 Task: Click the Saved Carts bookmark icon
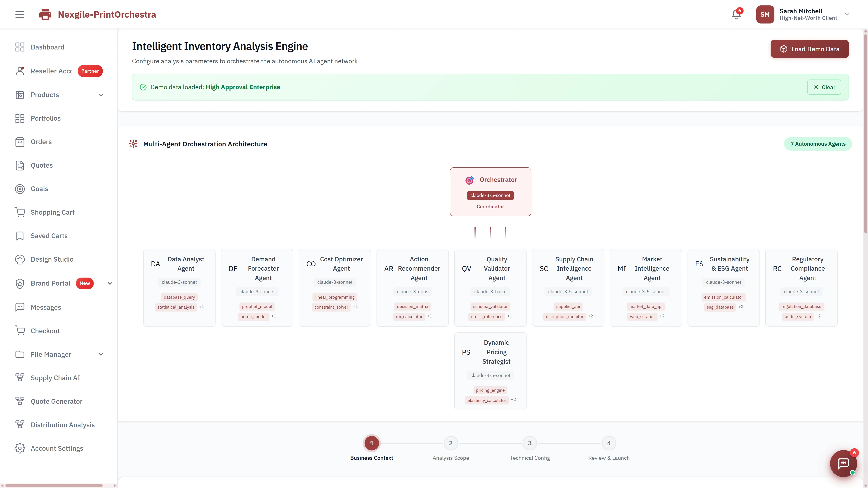(x=19, y=236)
